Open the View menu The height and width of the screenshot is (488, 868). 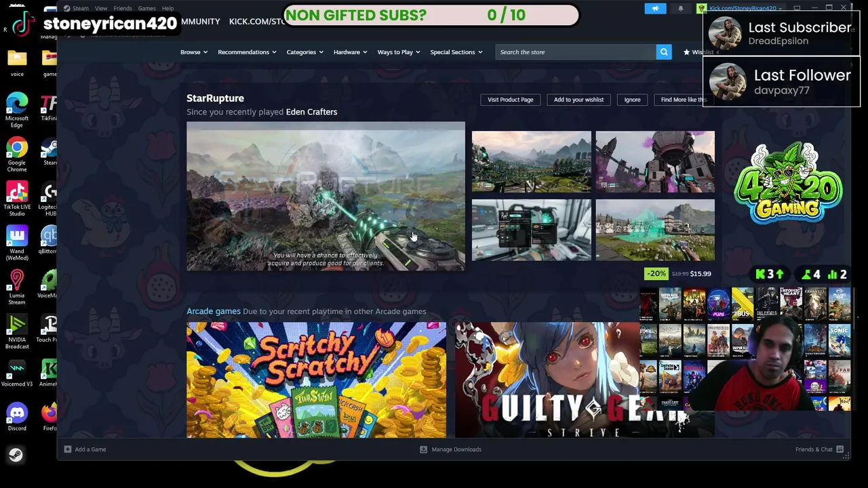101,8
